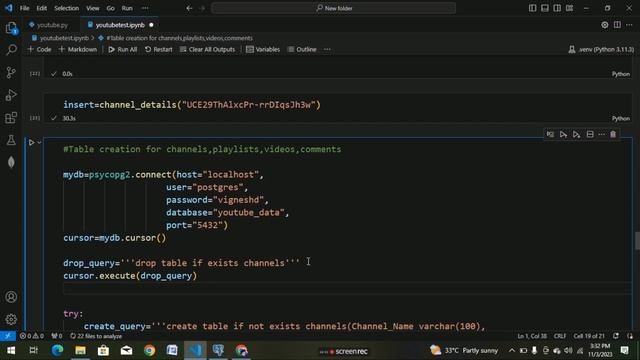The height and width of the screenshot is (360, 640).
Task: Open the Source Control view
Action: click(x=11, y=72)
